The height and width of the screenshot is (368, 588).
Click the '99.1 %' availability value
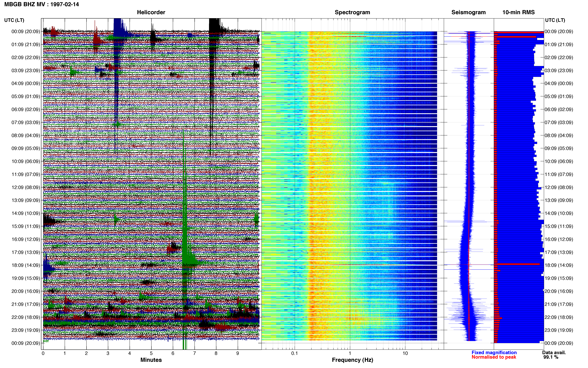tap(551, 357)
